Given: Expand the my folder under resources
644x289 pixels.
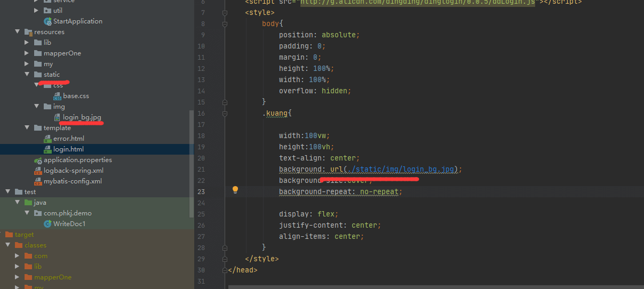Looking at the screenshot, I should tap(27, 64).
